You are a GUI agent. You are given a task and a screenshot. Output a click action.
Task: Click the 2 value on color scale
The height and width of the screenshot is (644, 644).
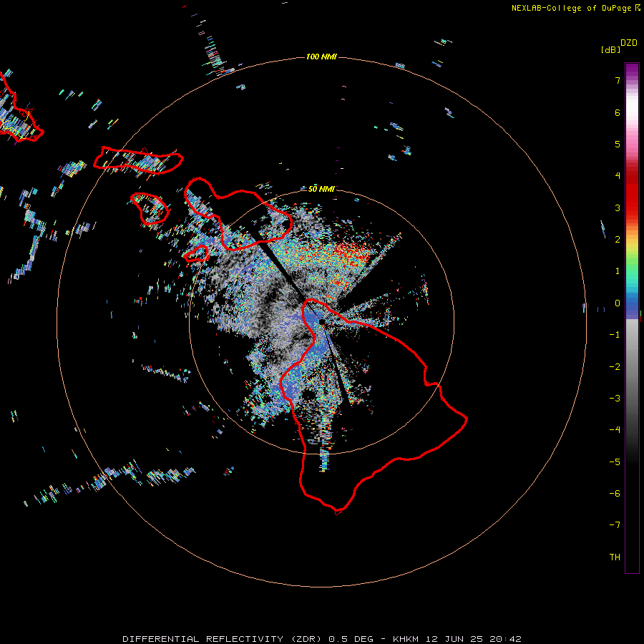pyautogui.click(x=618, y=240)
